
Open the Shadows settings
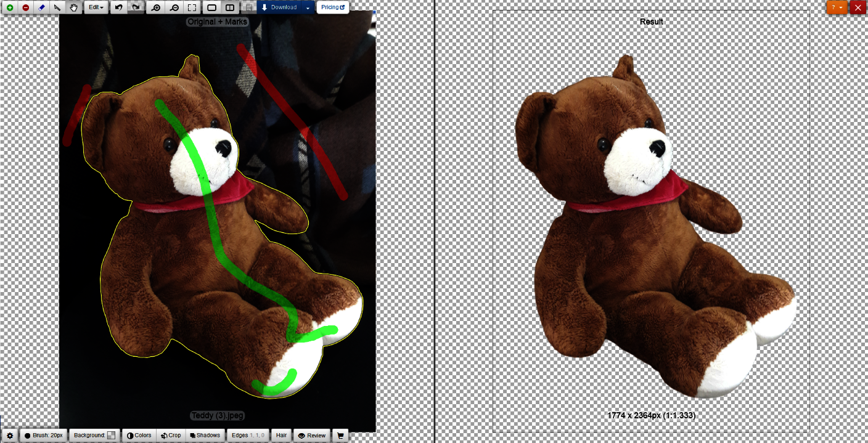(x=204, y=435)
